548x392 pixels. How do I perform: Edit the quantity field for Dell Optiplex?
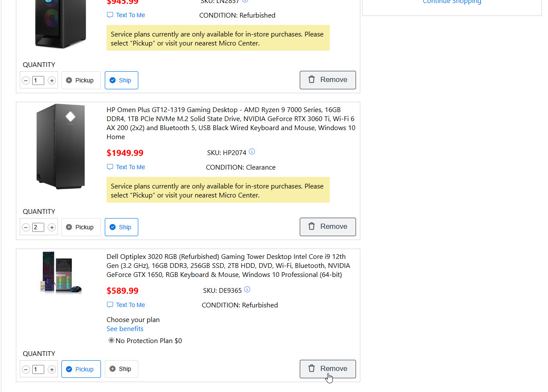(38, 369)
